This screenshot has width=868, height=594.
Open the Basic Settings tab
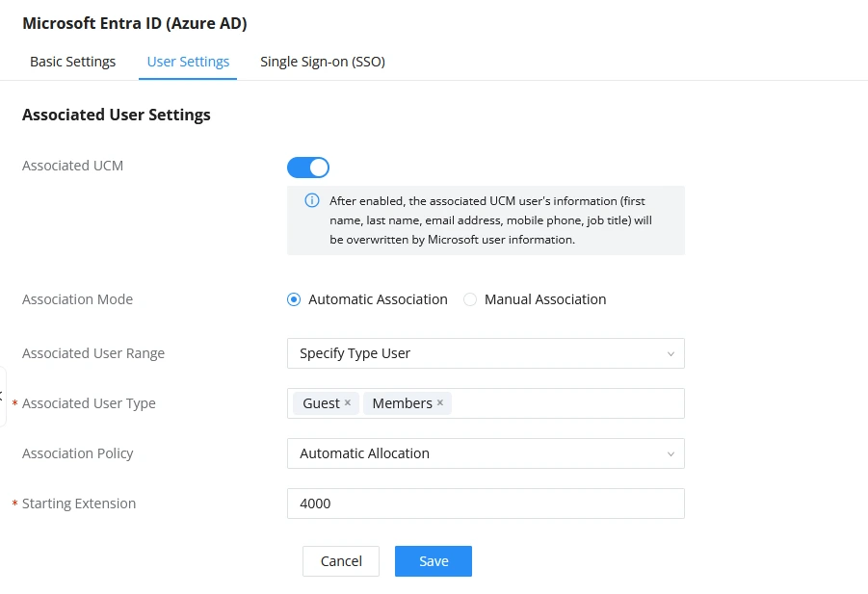pyautogui.click(x=72, y=62)
